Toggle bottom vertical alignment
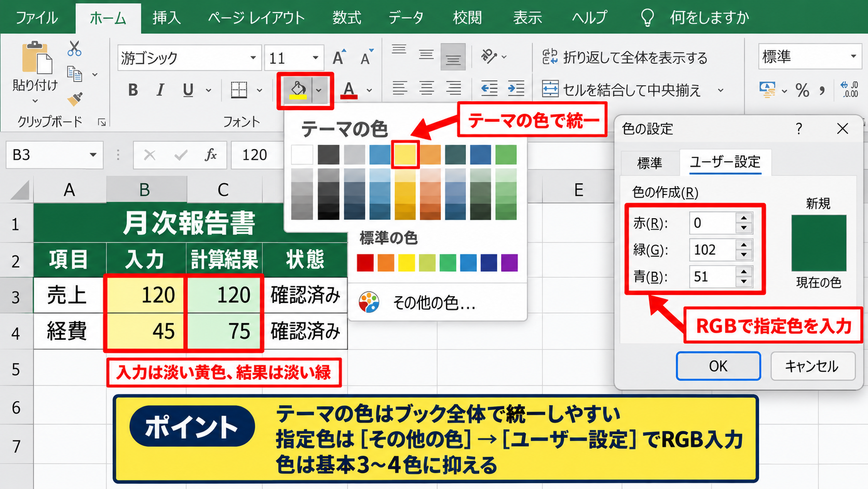Image resolution: width=868 pixels, height=489 pixels. 453,57
